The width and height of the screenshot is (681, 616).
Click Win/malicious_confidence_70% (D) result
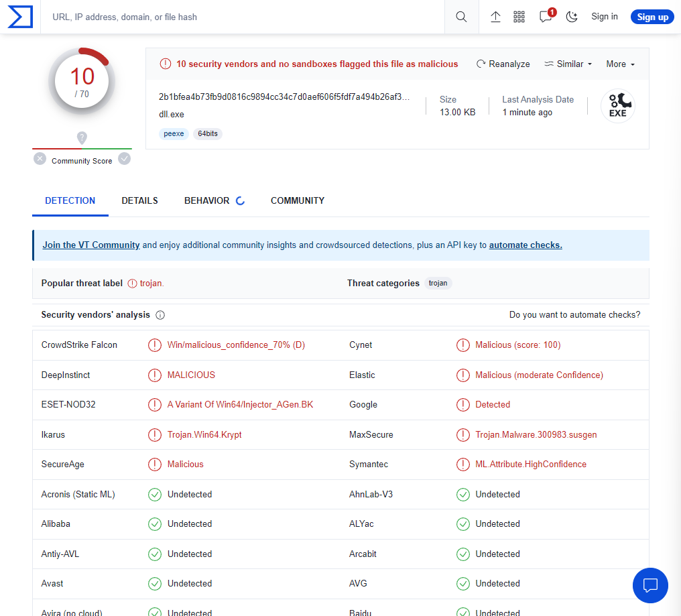pyautogui.click(x=236, y=345)
